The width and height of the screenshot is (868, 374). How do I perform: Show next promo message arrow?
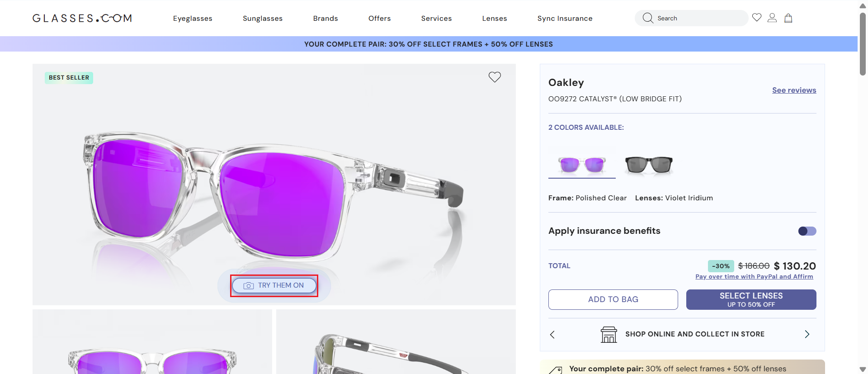[807, 335]
